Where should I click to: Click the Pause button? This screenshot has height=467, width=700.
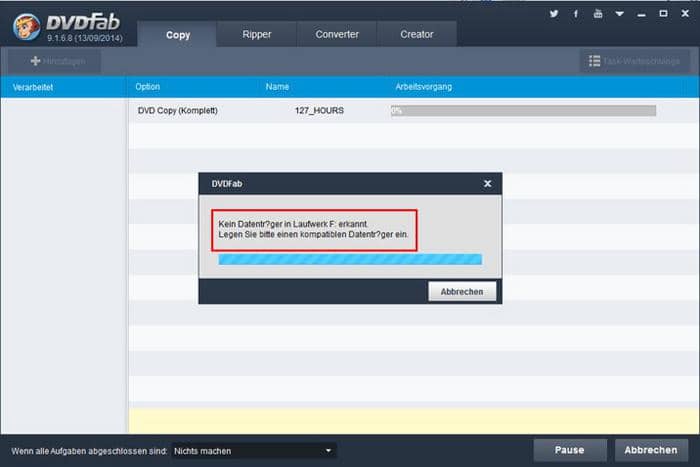[570, 450]
